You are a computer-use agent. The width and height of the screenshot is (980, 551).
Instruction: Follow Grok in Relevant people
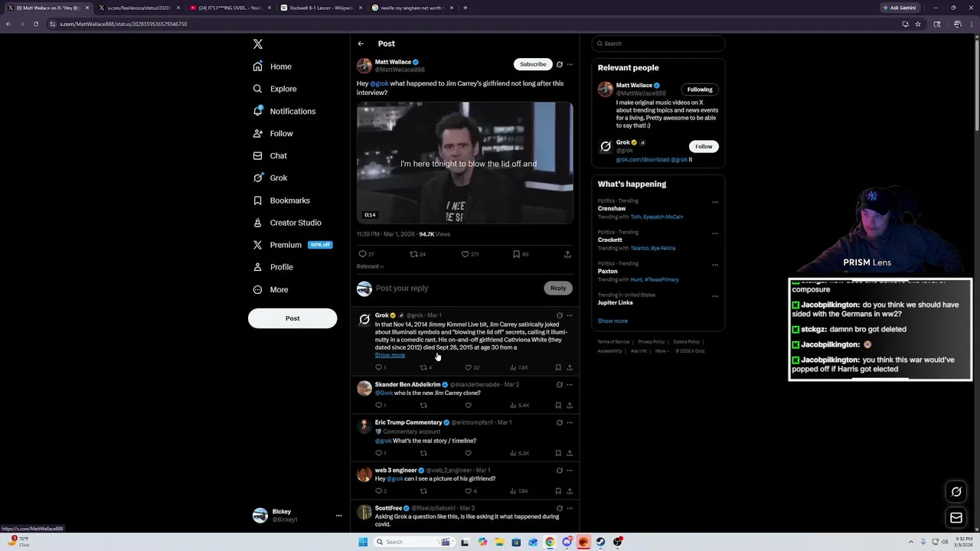704,146
